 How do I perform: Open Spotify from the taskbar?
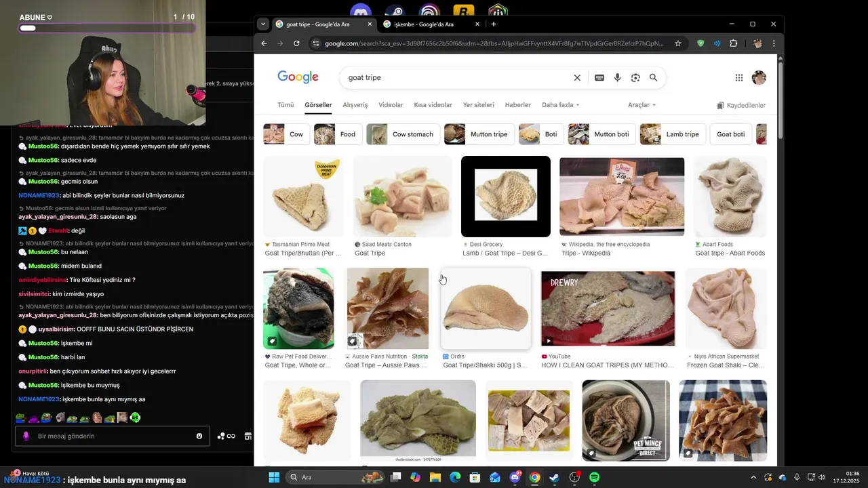tap(594, 477)
